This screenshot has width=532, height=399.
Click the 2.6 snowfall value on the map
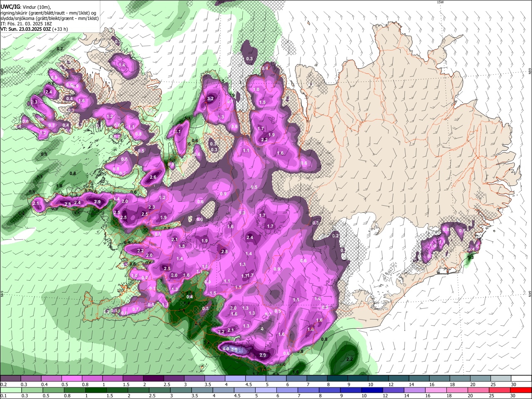coord(153,177)
